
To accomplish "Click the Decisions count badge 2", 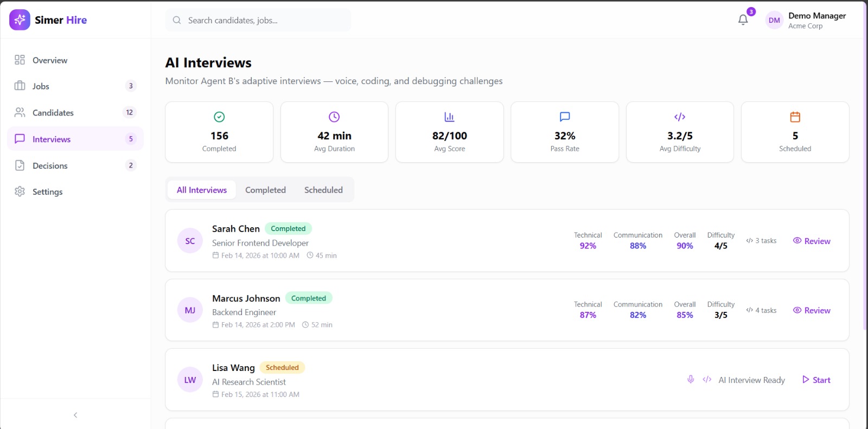I will 130,165.
